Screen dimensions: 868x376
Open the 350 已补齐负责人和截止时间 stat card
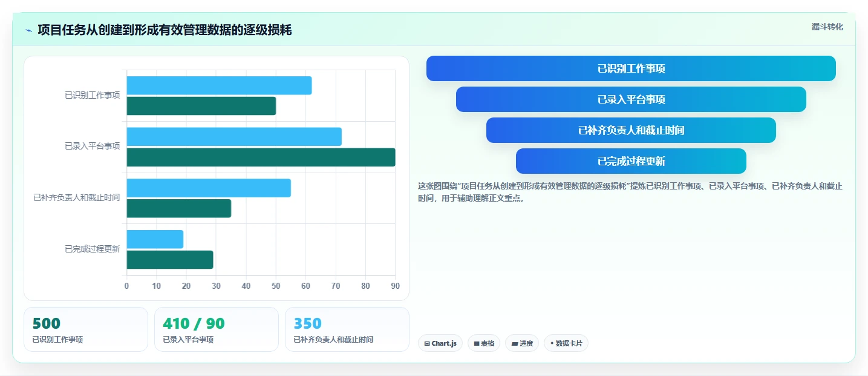[347, 329]
